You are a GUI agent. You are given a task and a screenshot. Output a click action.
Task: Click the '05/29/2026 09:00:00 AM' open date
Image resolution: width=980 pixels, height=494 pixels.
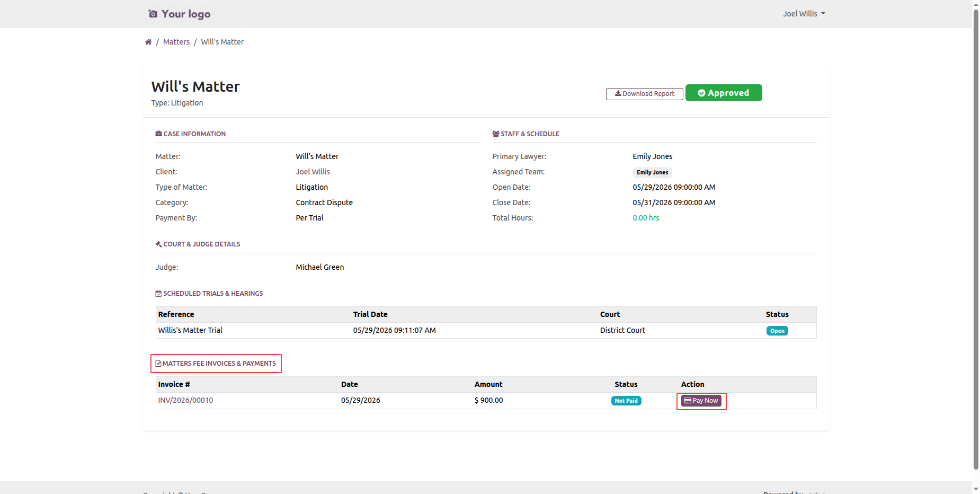(x=674, y=187)
